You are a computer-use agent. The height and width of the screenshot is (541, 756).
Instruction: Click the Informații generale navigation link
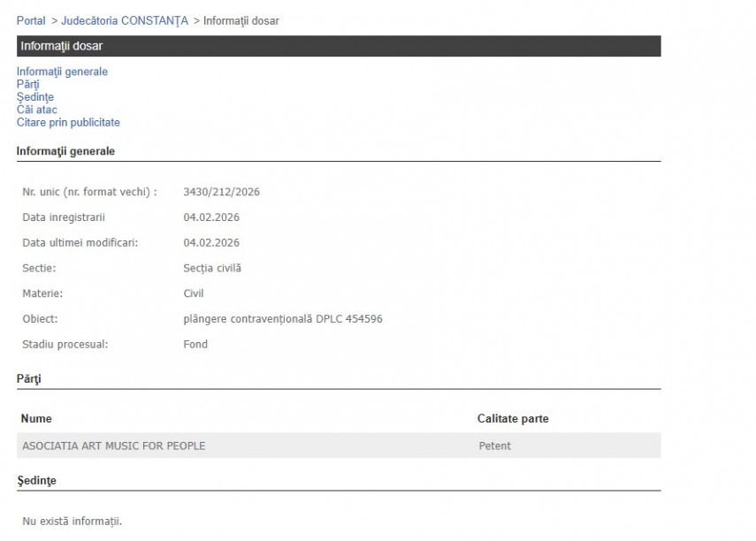[62, 72]
